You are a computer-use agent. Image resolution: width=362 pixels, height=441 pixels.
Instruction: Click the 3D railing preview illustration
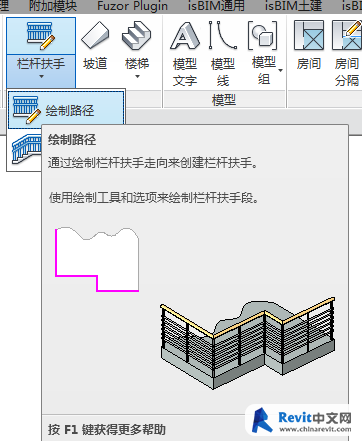[x=248, y=343]
